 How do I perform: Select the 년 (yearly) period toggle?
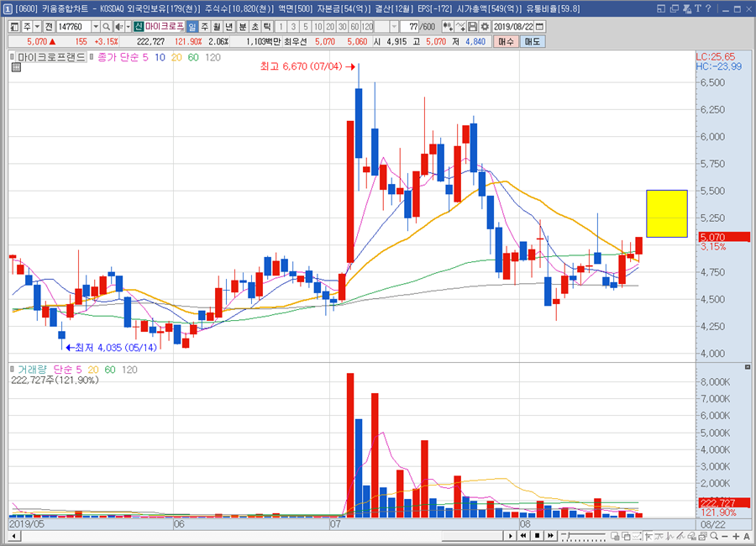coord(229,27)
